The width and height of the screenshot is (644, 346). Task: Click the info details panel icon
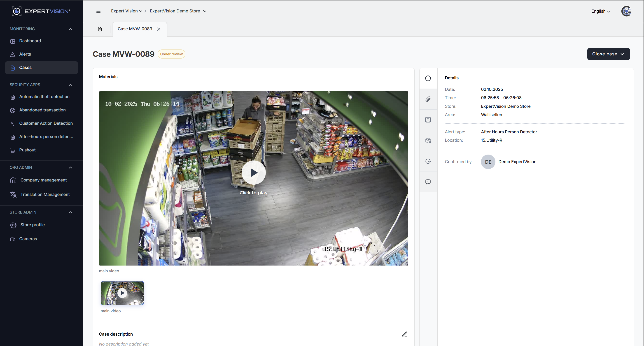point(428,78)
